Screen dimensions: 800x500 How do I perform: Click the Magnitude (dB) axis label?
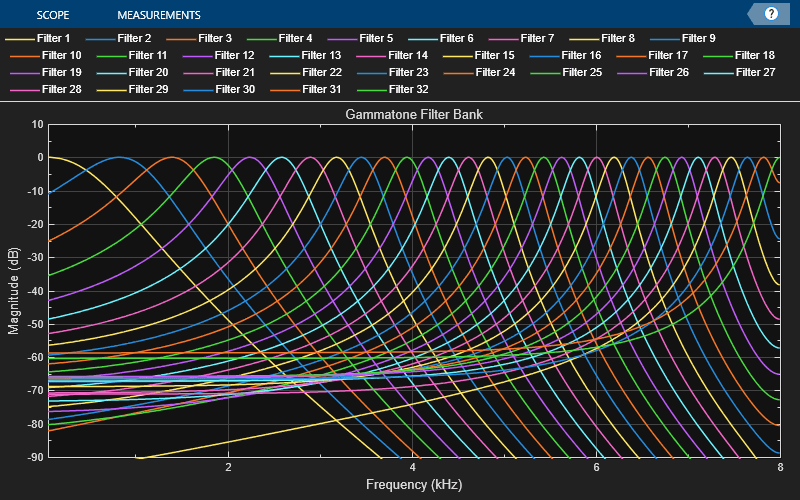(x=13, y=290)
